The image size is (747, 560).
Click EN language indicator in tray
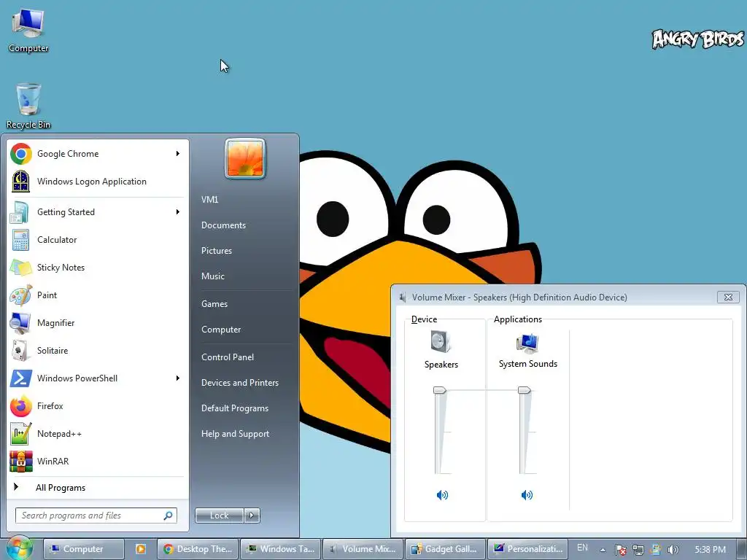pos(582,548)
